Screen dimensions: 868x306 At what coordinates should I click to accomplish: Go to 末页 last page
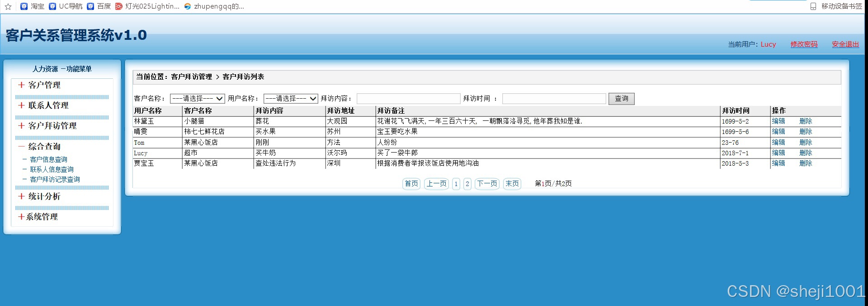[x=512, y=184]
